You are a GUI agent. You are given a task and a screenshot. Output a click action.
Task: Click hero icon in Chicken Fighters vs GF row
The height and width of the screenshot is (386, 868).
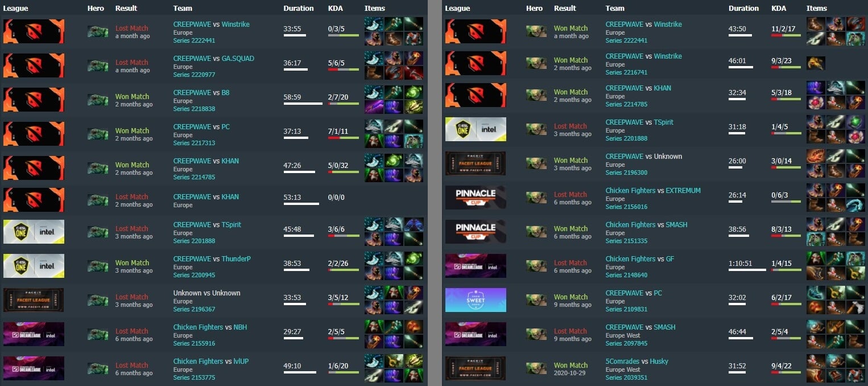click(536, 266)
